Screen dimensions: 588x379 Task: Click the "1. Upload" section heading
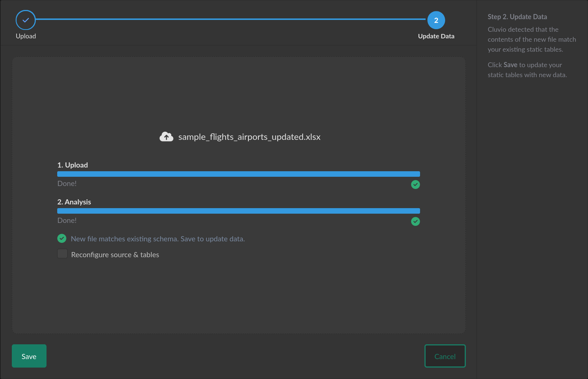coord(73,165)
